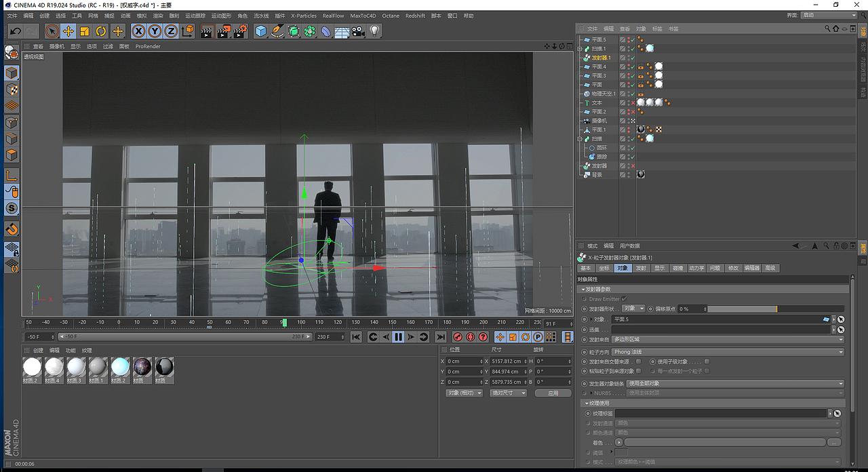
Task: Open the RealFlow menu
Action: 333,16
